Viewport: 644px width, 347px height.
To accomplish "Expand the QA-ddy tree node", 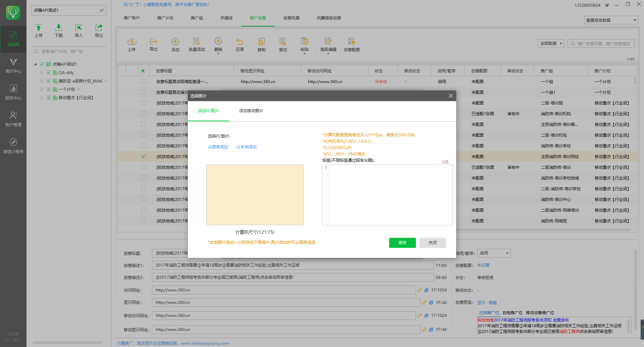I will (42, 72).
